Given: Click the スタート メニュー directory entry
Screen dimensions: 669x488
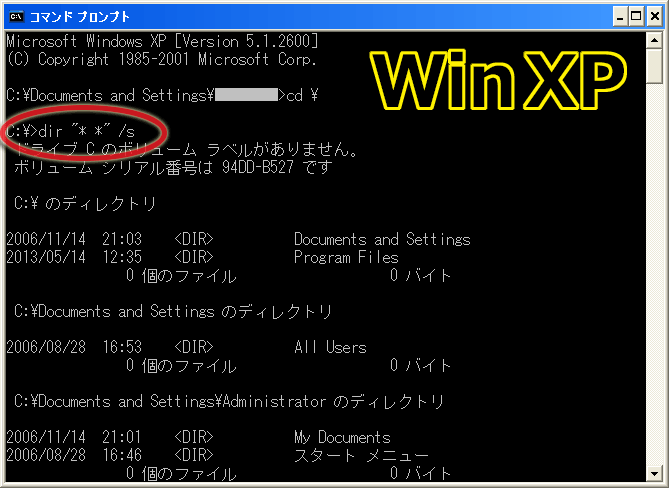Looking at the screenshot, I should (x=361, y=455).
